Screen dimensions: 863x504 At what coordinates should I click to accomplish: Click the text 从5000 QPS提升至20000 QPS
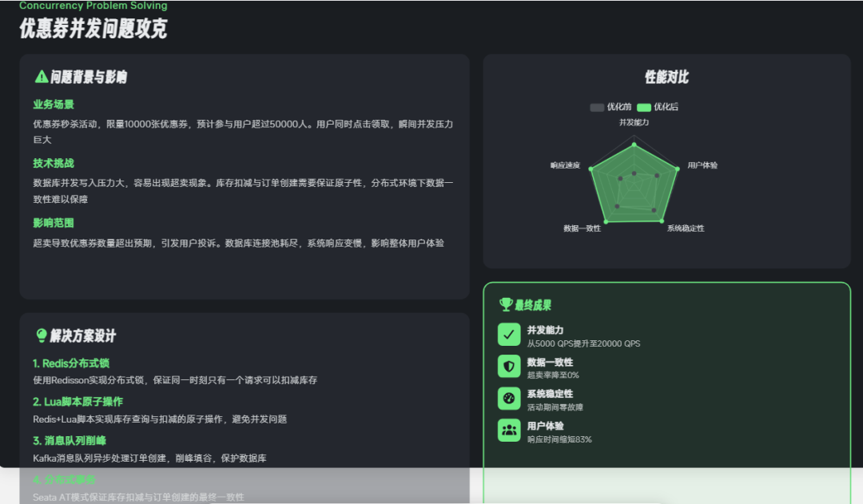pos(583,343)
